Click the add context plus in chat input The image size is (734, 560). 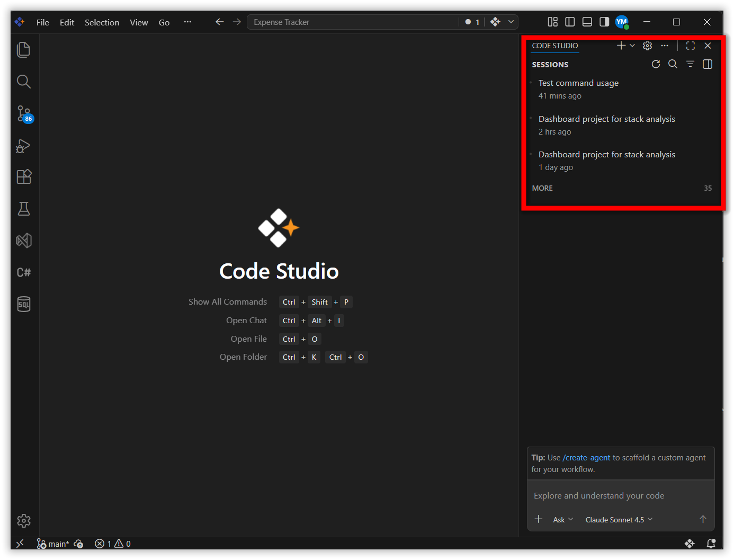point(539,519)
